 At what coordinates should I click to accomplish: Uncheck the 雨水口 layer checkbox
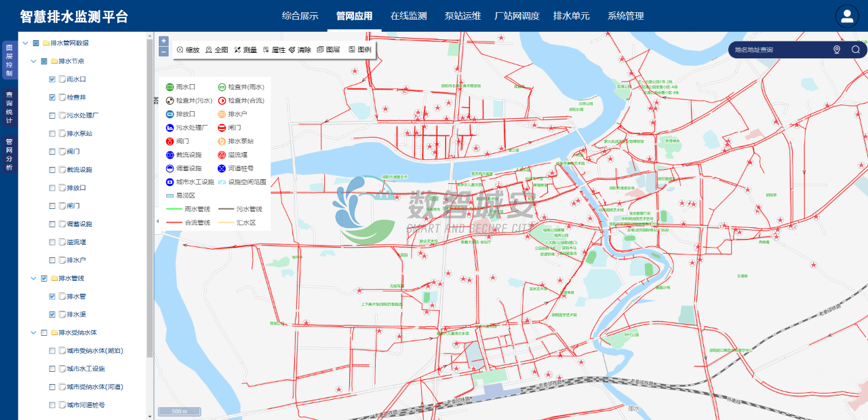point(52,79)
